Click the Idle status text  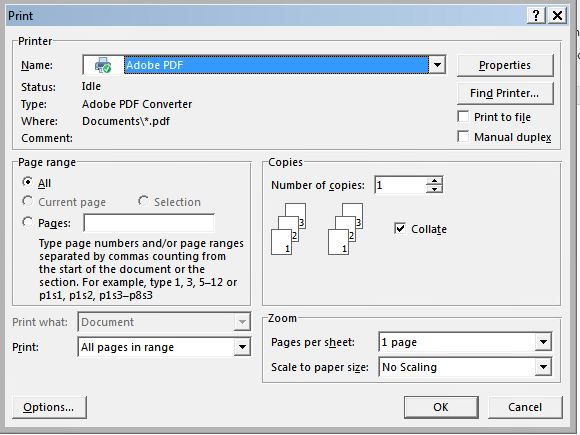pos(91,86)
